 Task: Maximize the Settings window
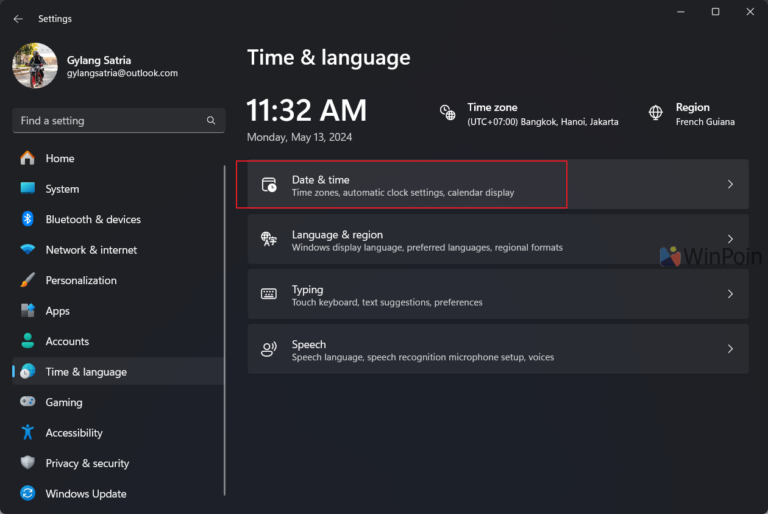click(715, 12)
